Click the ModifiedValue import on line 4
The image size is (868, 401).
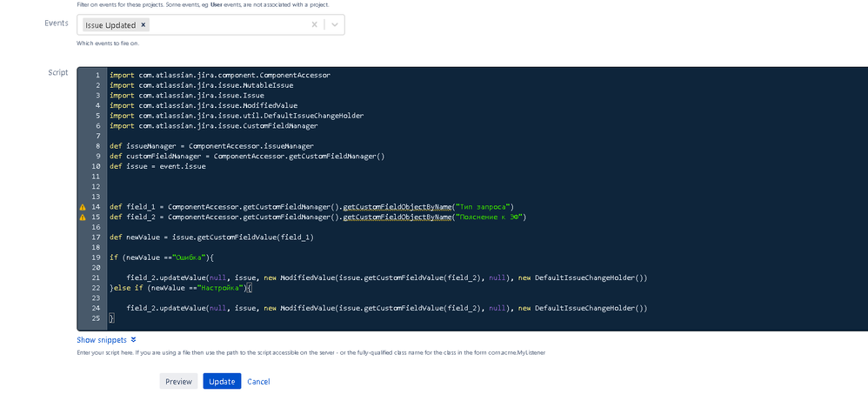(x=204, y=106)
